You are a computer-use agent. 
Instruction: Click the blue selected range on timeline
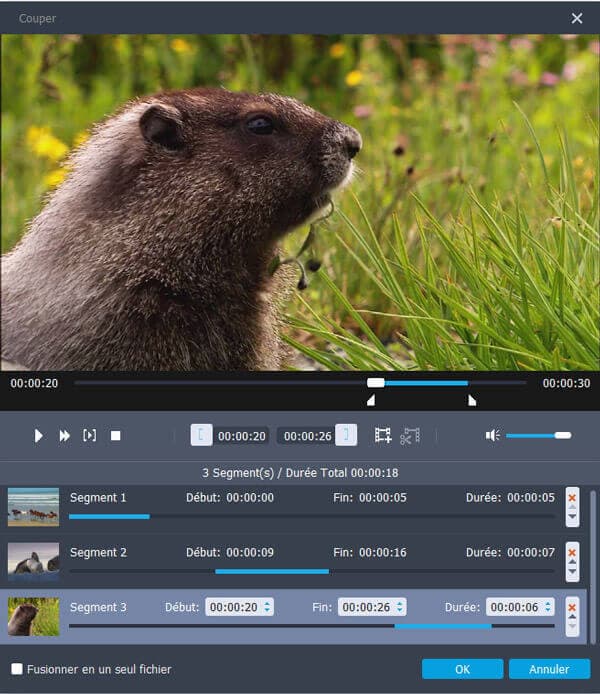426,383
